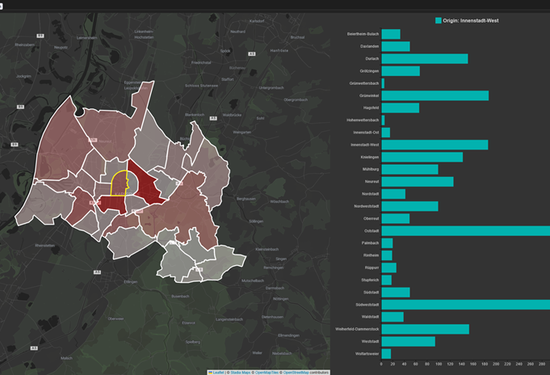Toggle the 'Origin: Innenstadt-West' legend label
This screenshot has height=375, width=550.
click(470, 21)
